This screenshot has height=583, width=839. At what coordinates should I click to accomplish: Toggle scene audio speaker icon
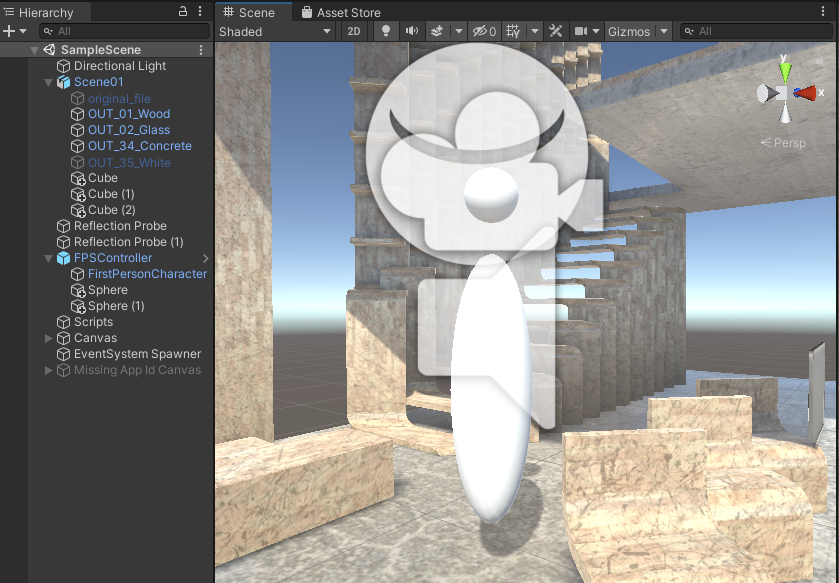click(x=411, y=31)
